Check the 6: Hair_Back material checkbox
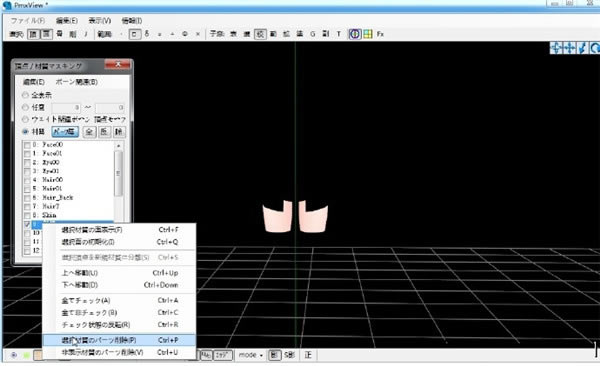This screenshot has height=366, width=600. pyautogui.click(x=27, y=198)
